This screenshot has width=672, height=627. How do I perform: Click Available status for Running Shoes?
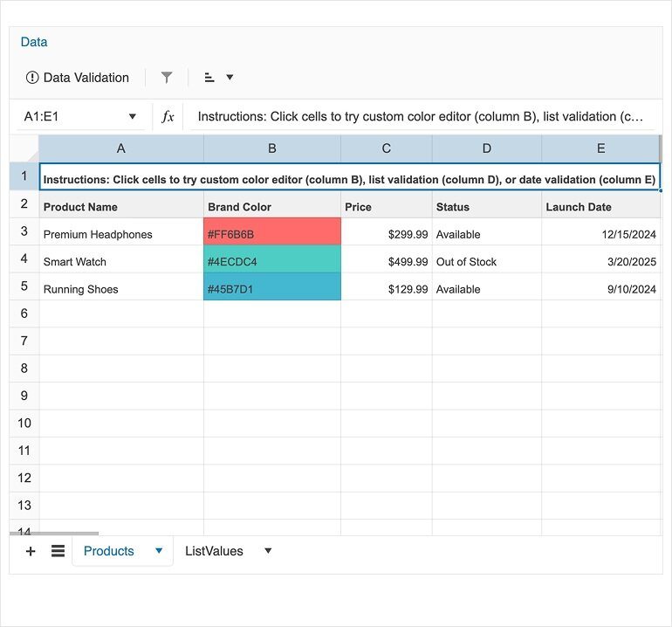[487, 286]
